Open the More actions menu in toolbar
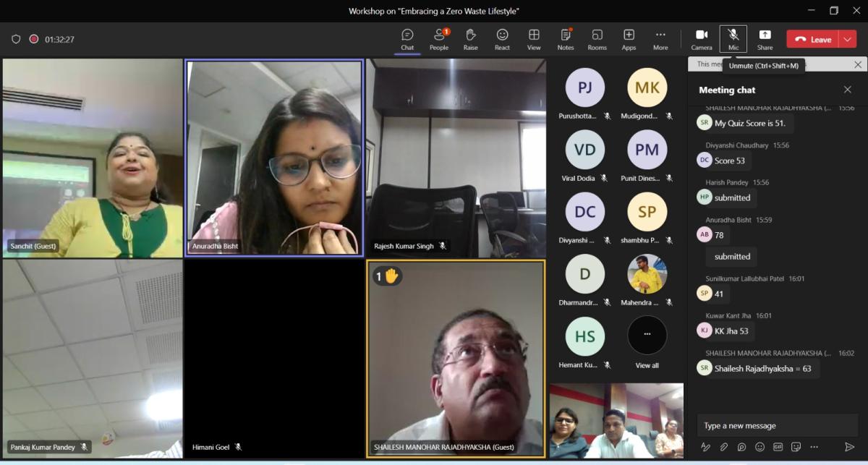 (x=660, y=39)
